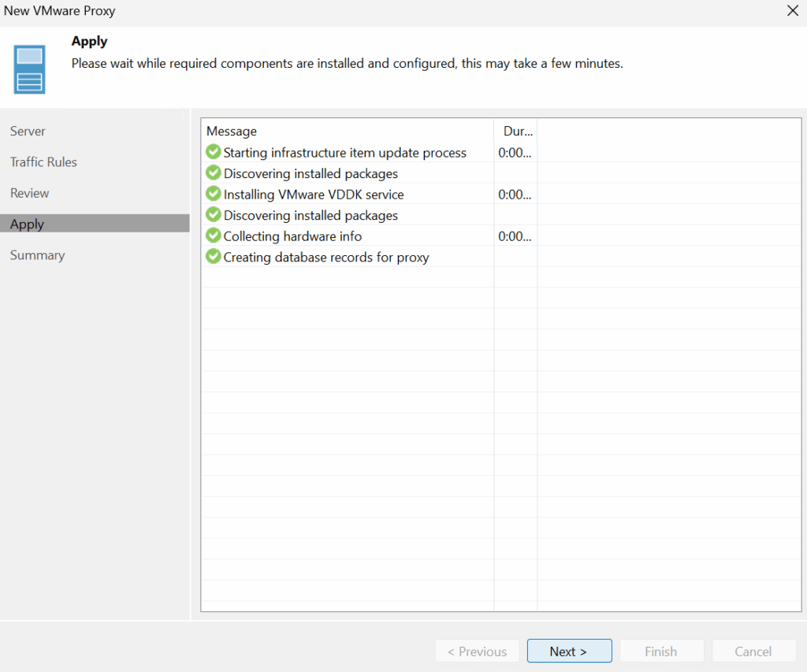Screen dimensions: 807x672
Task: Click duration value of Installing VMware VDDK row
Action: point(515,195)
